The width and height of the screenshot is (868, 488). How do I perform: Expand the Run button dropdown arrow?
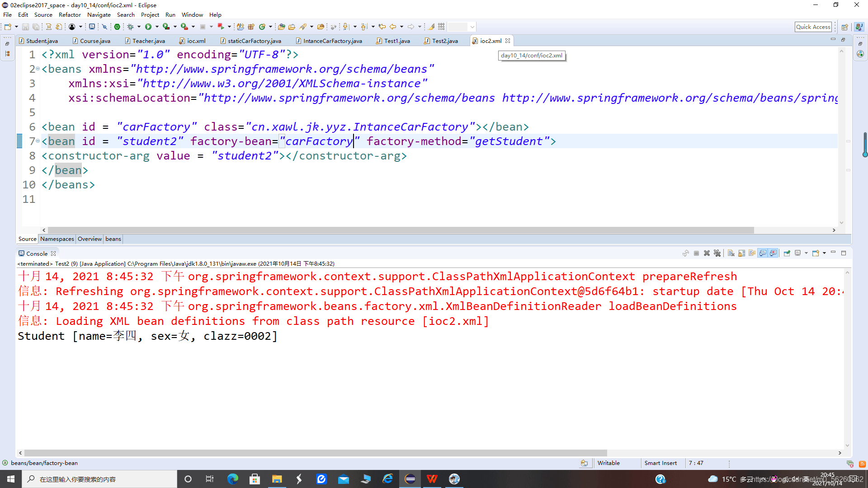click(x=157, y=27)
